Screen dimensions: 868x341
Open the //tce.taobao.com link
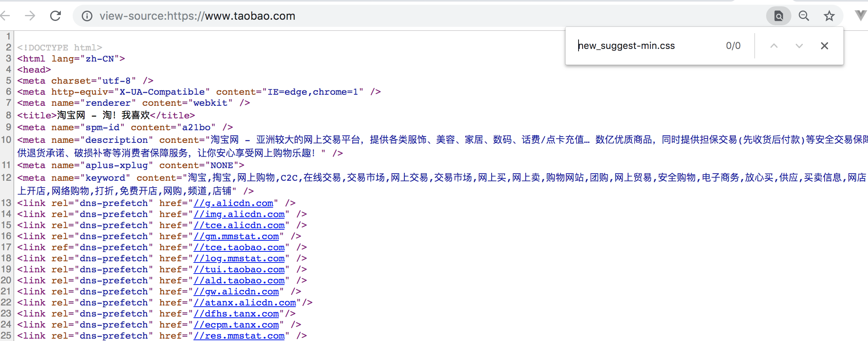(x=239, y=247)
